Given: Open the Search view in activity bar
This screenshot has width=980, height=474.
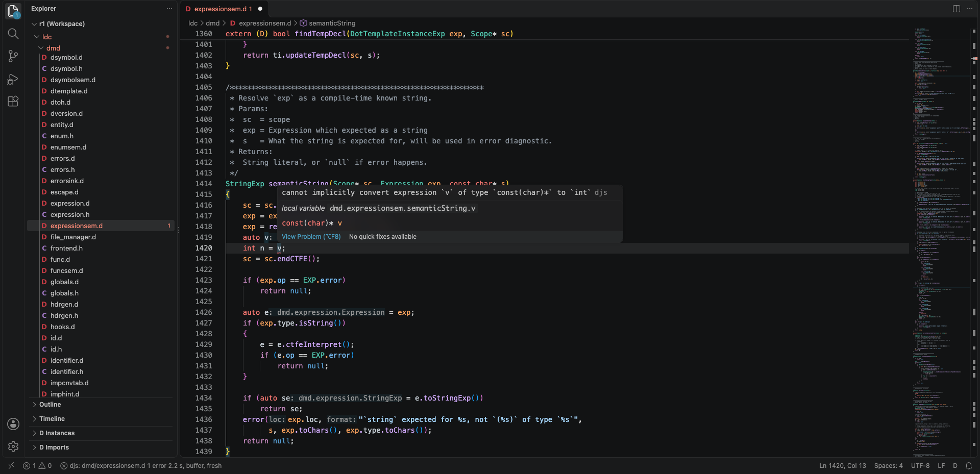Looking at the screenshot, I should tap(13, 34).
